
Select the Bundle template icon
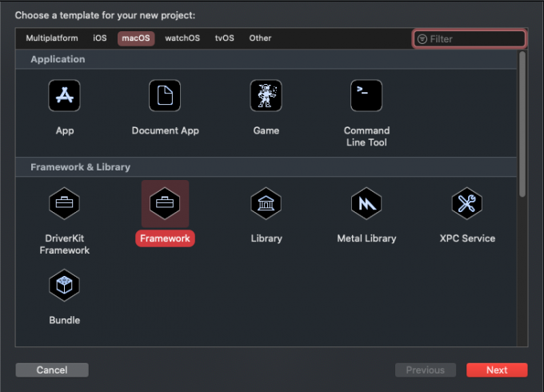click(x=64, y=286)
